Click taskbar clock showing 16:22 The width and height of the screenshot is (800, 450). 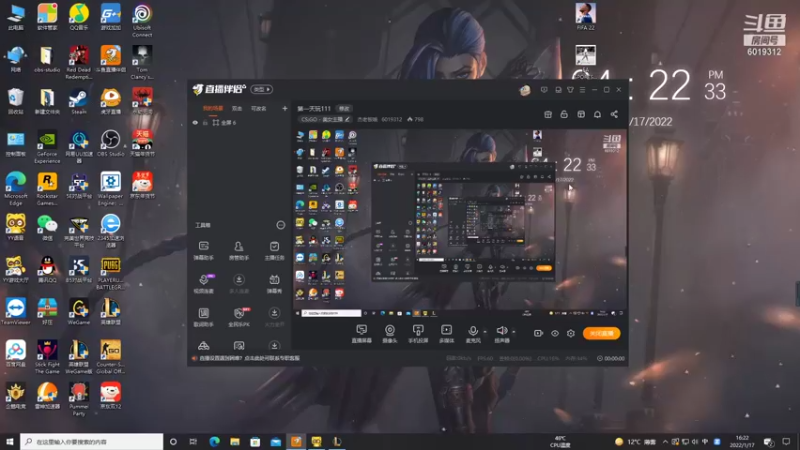(742, 441)
